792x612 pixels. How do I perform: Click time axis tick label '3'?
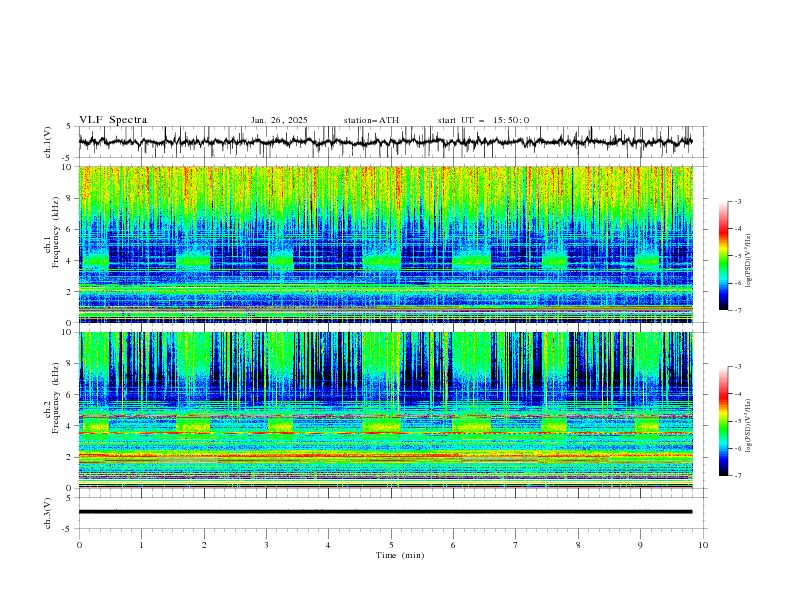266,545
